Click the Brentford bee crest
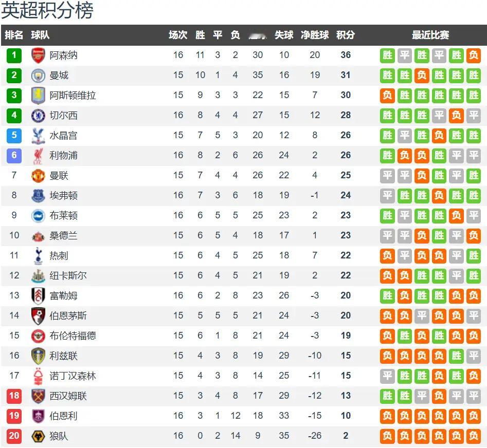 (x=38, y=336)
